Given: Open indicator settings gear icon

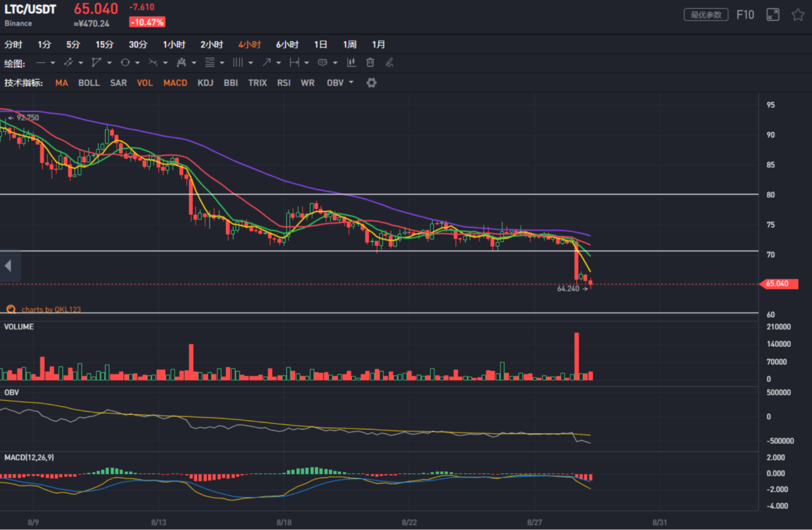Looking at the screenshot, I should (371, 83).
